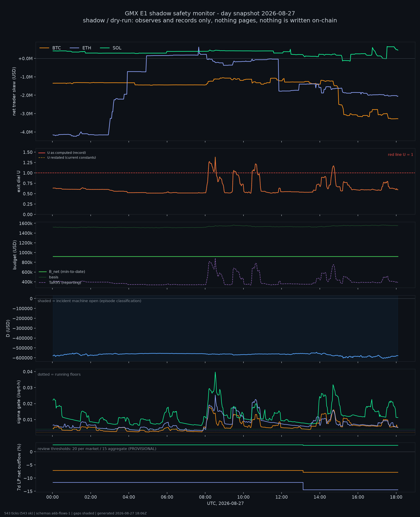Click the review thresholds PROVISIONAL note
The image size is (420, 517).
click(97, 449)
